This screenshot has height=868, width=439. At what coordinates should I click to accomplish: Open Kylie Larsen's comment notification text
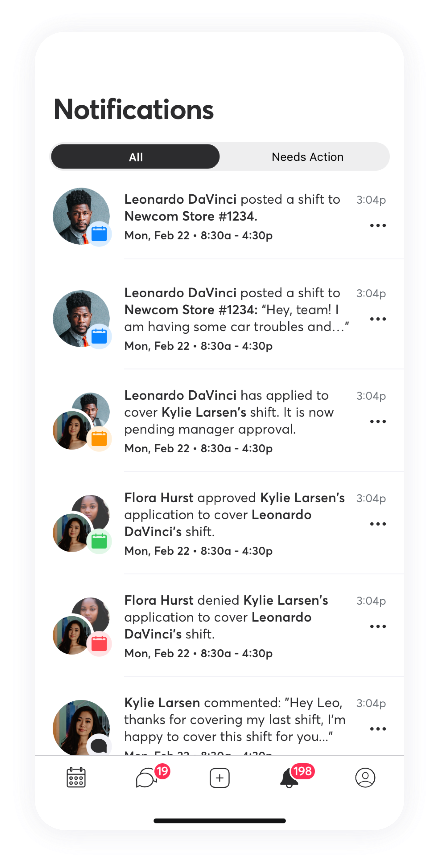click(x=235, y=720)
